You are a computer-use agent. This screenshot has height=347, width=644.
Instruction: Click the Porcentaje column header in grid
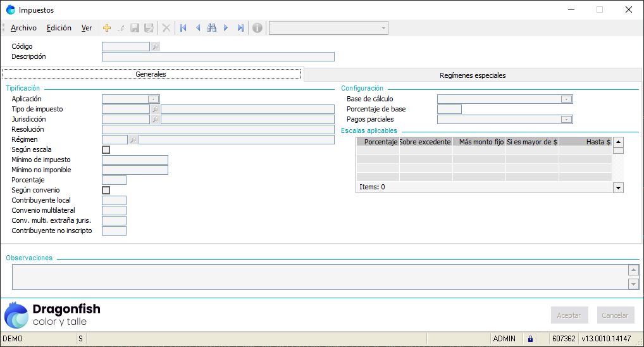coord(378,142)
